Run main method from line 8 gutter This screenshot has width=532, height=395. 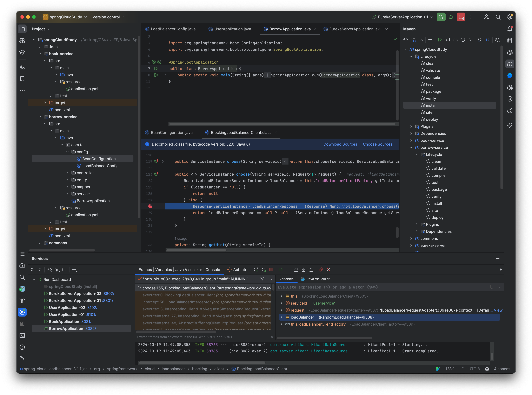tap(156, 75)
